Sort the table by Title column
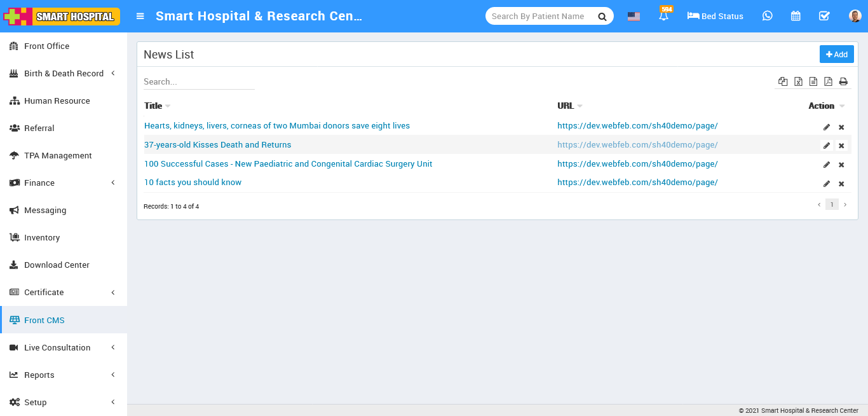Image resolution: width=868 pixels, height=416 pixels. (153, 106)
